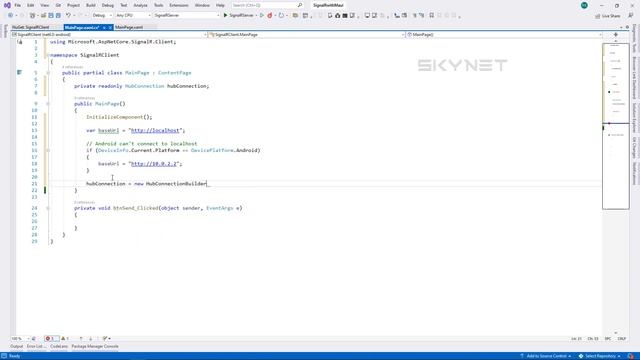Click the bookmark toolbar icon
The width and height of the screenshot is (640, 360).
(431, 16)
